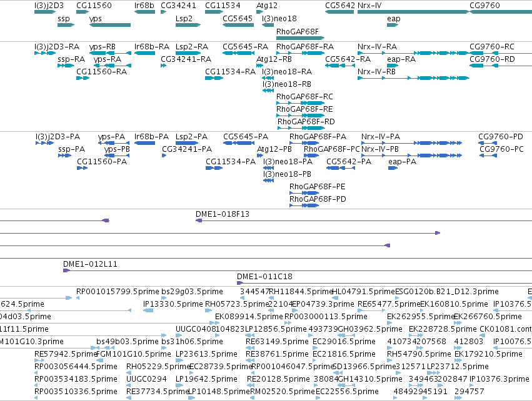The image size is (532, 401).
Task: Select transcript l(3)neo18-RB
Action: [x=286, y=84]
